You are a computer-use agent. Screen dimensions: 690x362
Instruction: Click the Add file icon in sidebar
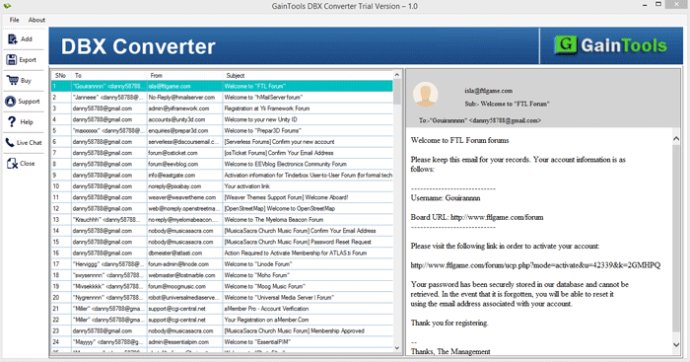(x=12, y=39)
